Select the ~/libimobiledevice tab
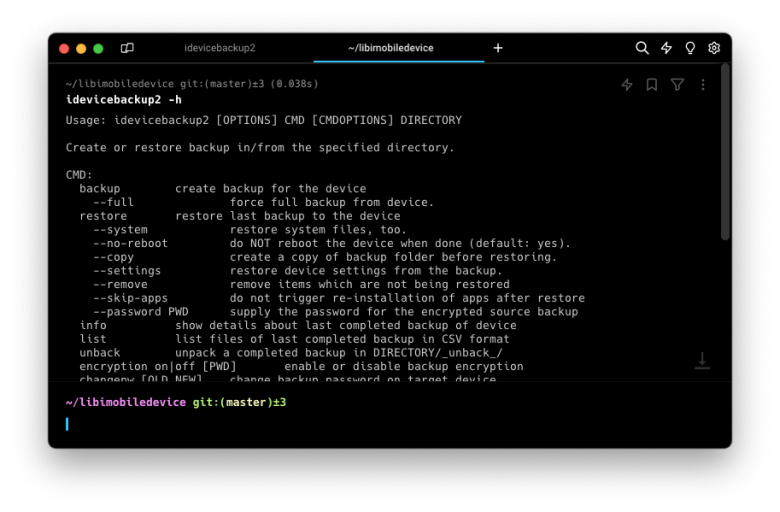 tap(390, 48)
